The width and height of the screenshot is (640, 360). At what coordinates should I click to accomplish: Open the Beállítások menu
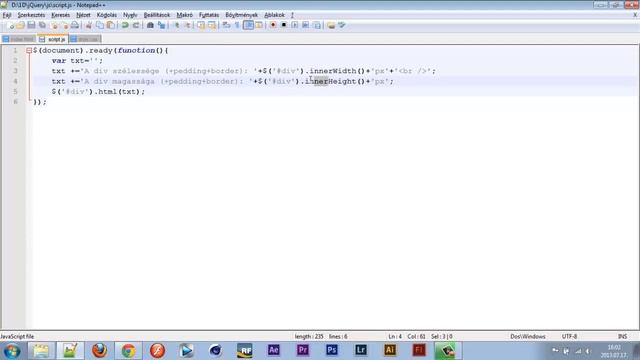(157, 15)
